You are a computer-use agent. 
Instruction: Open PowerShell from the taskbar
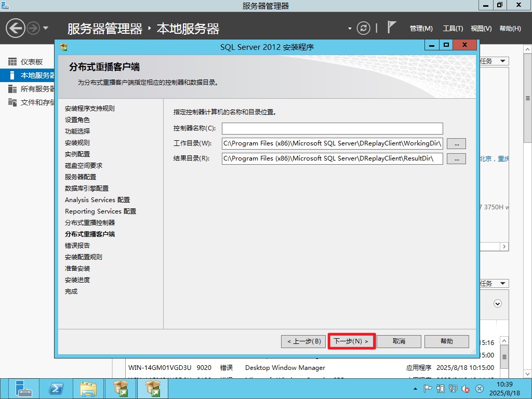pyautogui.click(x=56, y=389)
